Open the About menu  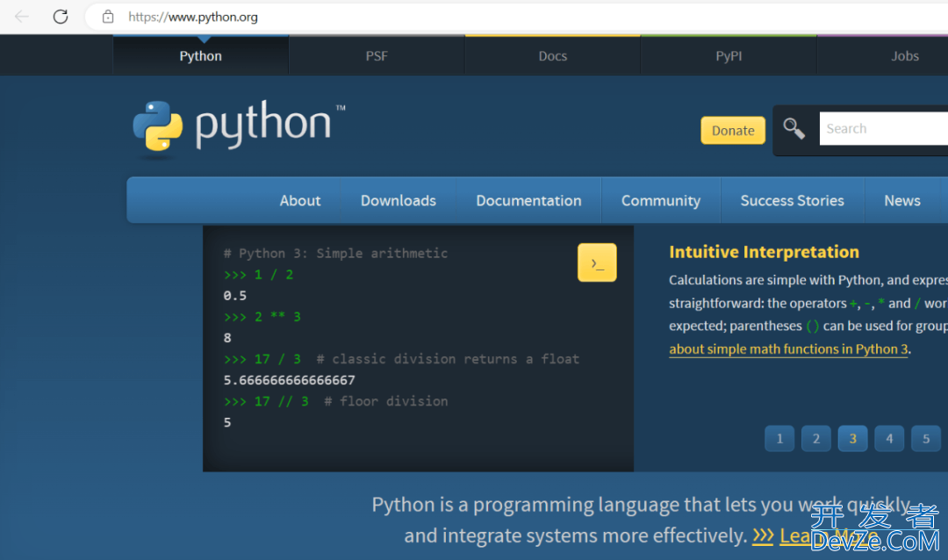point(300,201)
